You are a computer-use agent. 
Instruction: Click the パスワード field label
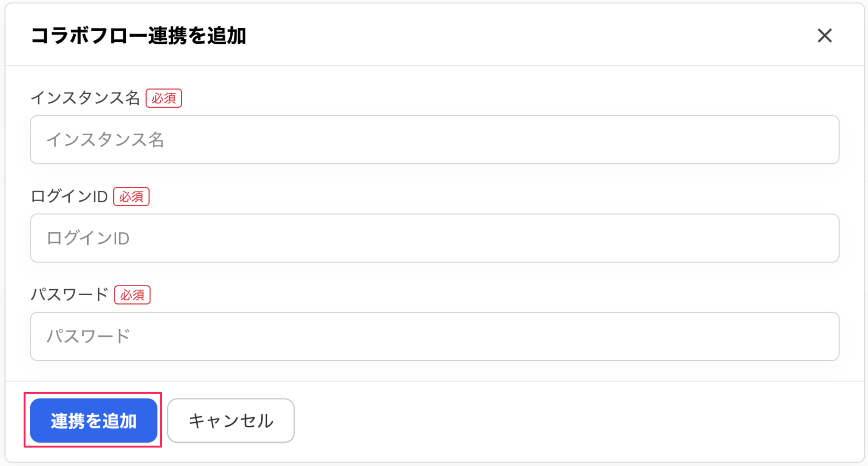tap(69, 295)
